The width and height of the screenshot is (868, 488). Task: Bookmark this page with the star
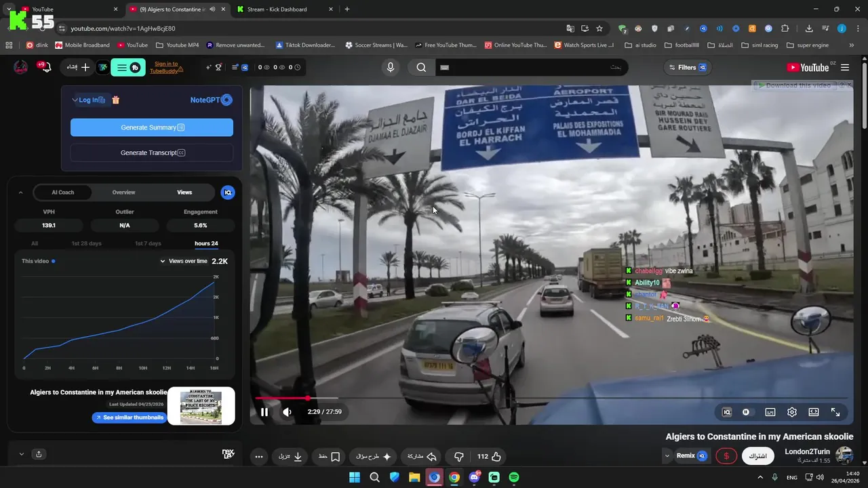click(x=599, y=28)
